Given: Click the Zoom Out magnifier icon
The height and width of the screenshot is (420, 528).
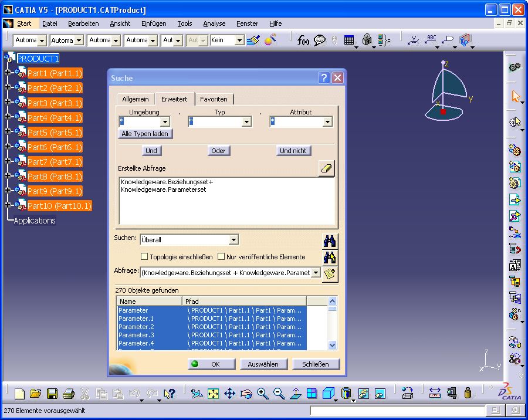Looking at the screenshot, I should (279, 394).
